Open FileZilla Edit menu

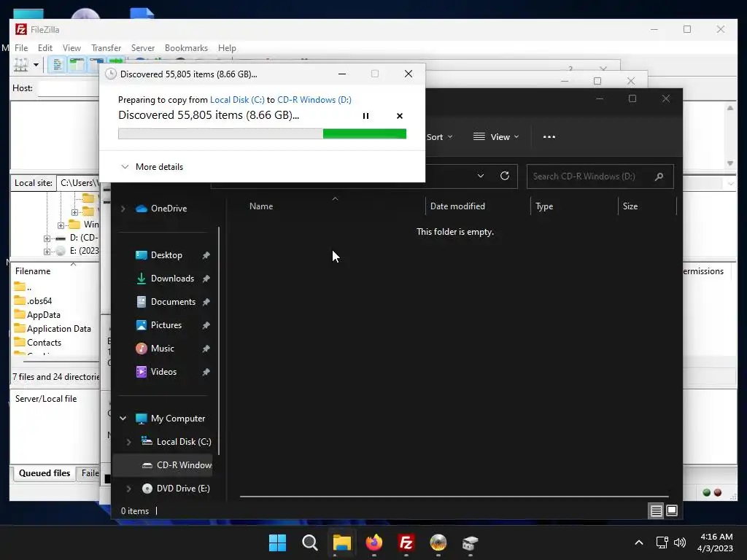click(x=44, y=48)
